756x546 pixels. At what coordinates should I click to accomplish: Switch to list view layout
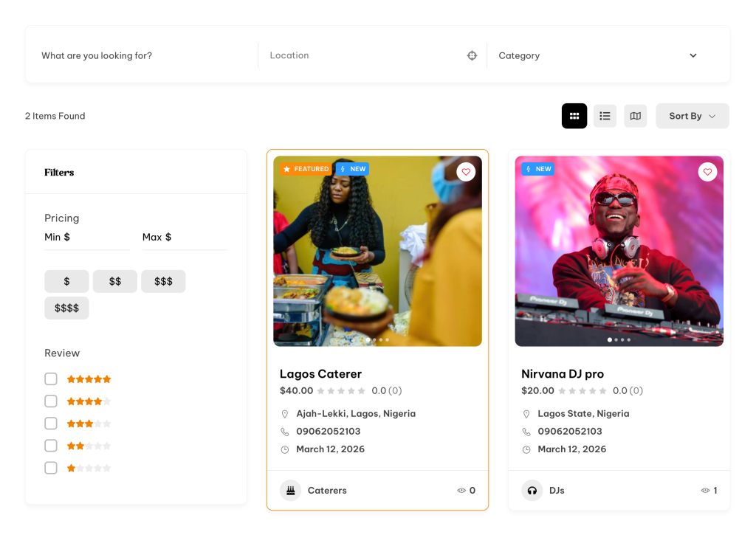click(605, 116)
